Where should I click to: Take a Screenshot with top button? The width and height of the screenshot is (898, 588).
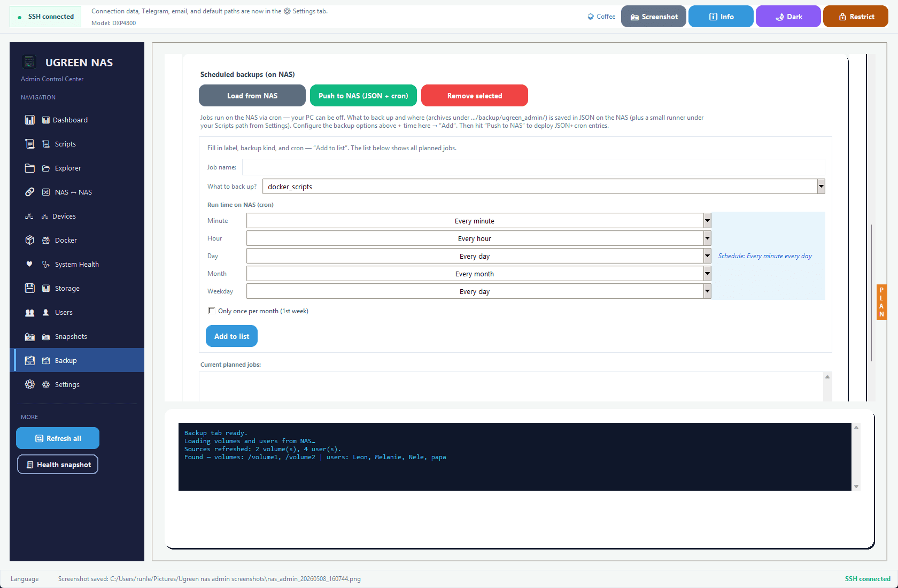(x=654, y=17)
